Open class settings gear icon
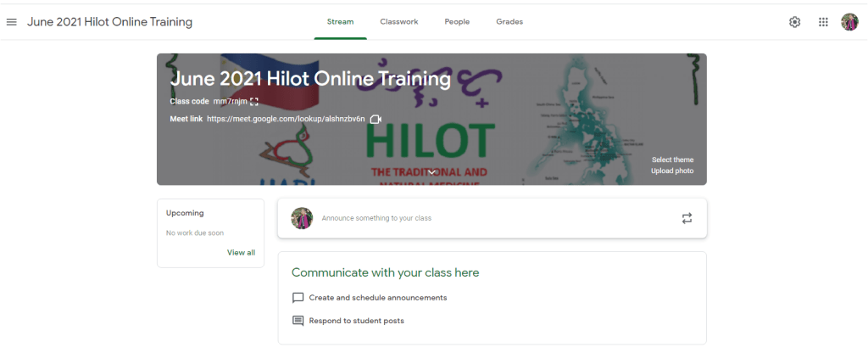 pyautogui.click(x=794, y=22)
